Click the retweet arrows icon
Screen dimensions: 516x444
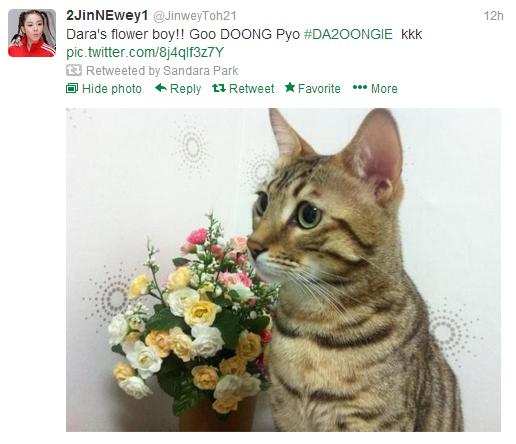tap(219, 88)
